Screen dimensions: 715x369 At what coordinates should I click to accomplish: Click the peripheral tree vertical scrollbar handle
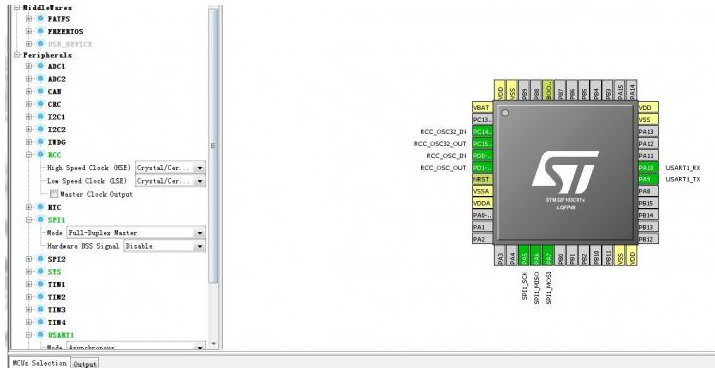pos(213,146)
